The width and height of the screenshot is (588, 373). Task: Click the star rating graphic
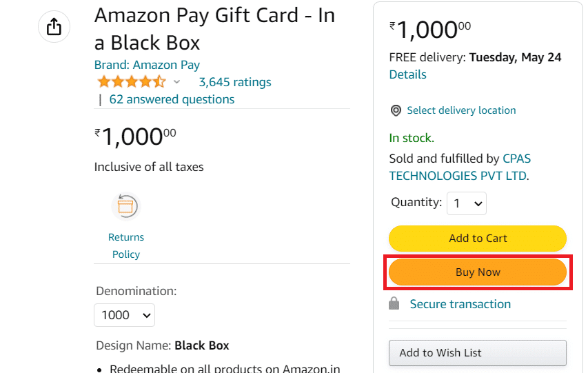[x=131, y=81]
